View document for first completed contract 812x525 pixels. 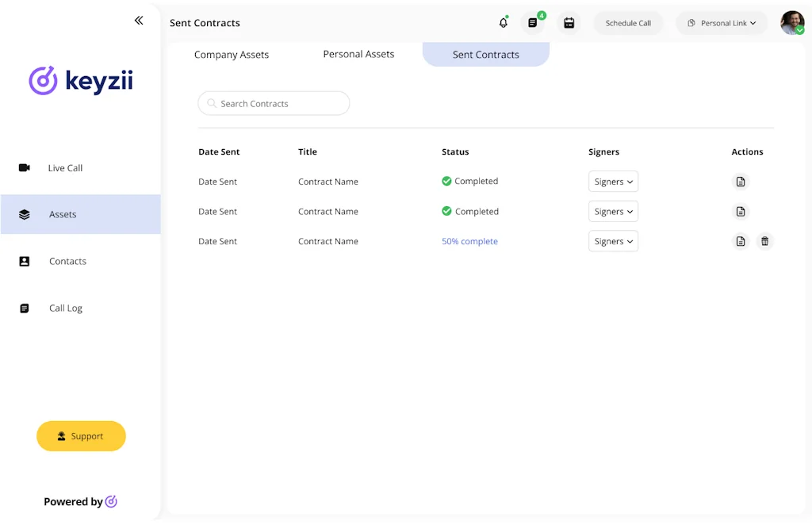tap(741, 182)
